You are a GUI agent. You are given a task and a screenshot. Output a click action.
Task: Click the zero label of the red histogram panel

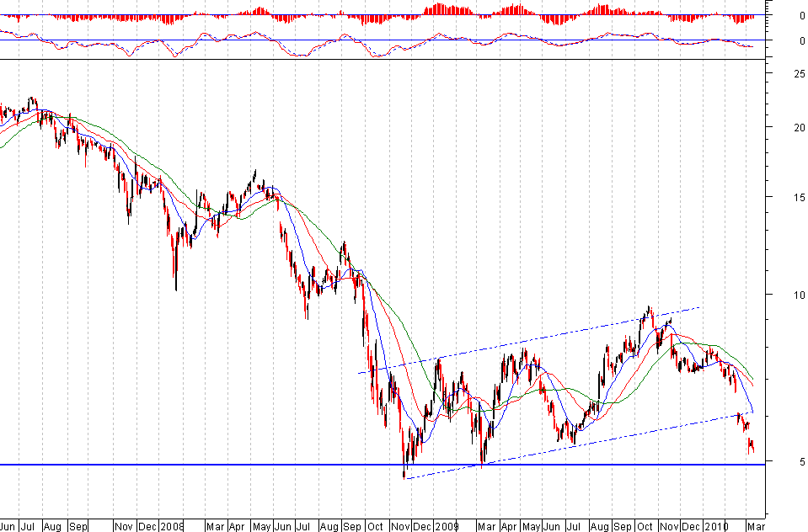point(802,16)
